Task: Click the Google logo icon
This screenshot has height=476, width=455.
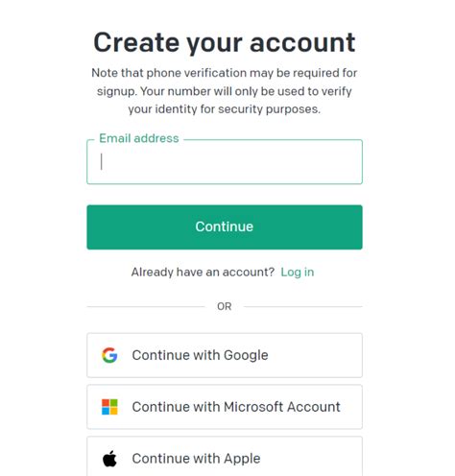Action: (109, 355)
